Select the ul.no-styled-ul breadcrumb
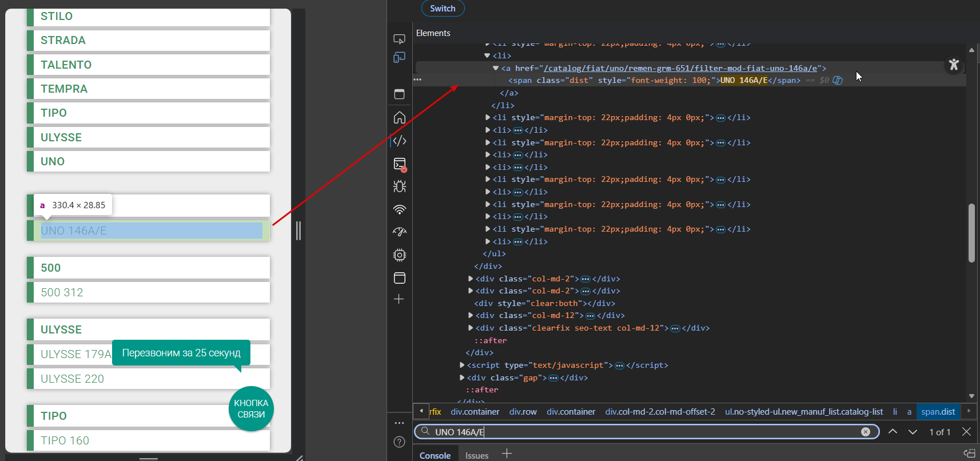The width and height of the screenshot is (980, 461). point(804,412)
